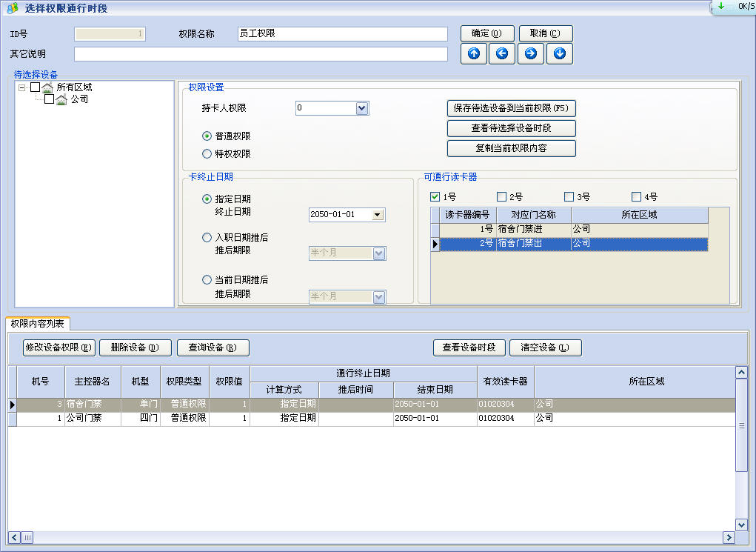Uncheck the 1号 reader checkbox
The width and height of the screenshot is (756, 552).
pos(435,197)
